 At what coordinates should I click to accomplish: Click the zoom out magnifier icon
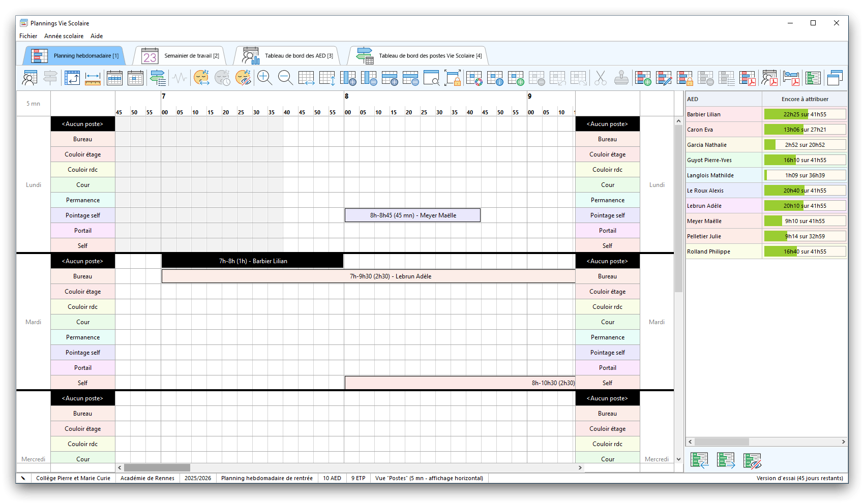pyautogui.click(x=285, y=78)
